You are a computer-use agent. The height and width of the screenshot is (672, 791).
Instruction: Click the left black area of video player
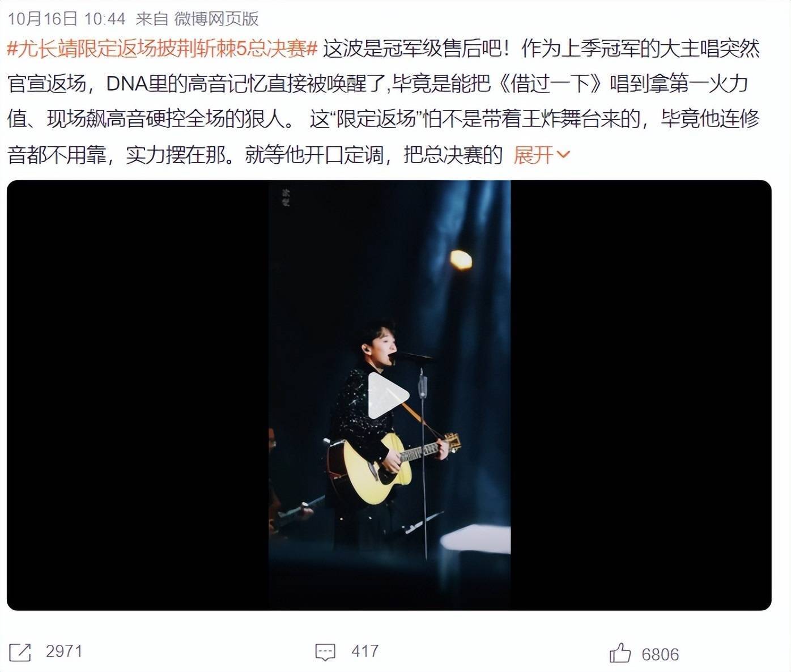tap(138, 395)
